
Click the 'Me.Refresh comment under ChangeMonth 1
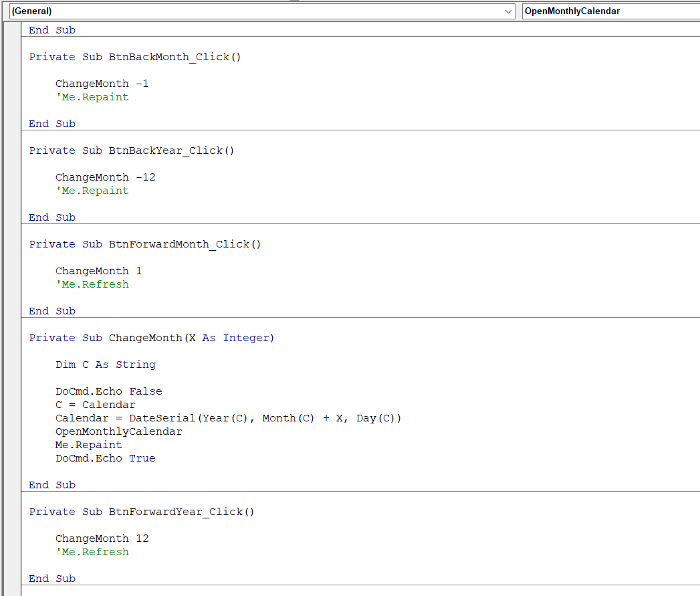tap(92, 284)
